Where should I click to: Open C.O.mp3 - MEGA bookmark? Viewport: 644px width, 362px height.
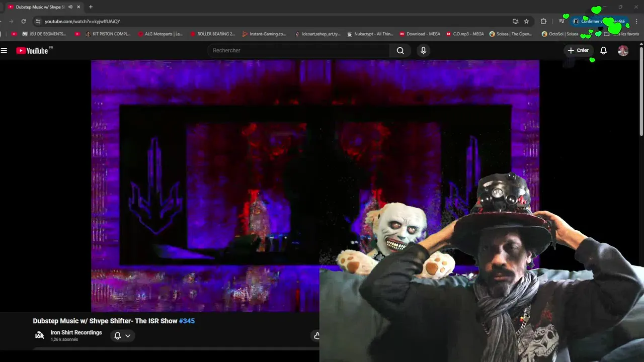(x=465, y=34)
